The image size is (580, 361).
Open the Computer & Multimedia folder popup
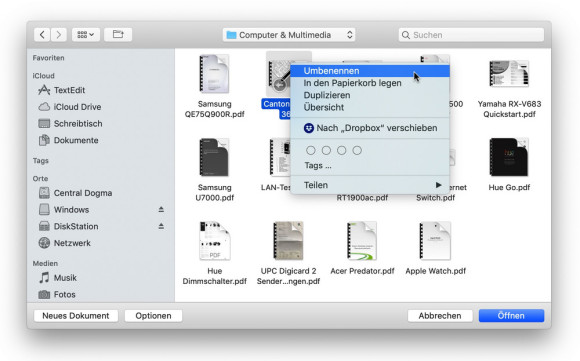point(289,35)
